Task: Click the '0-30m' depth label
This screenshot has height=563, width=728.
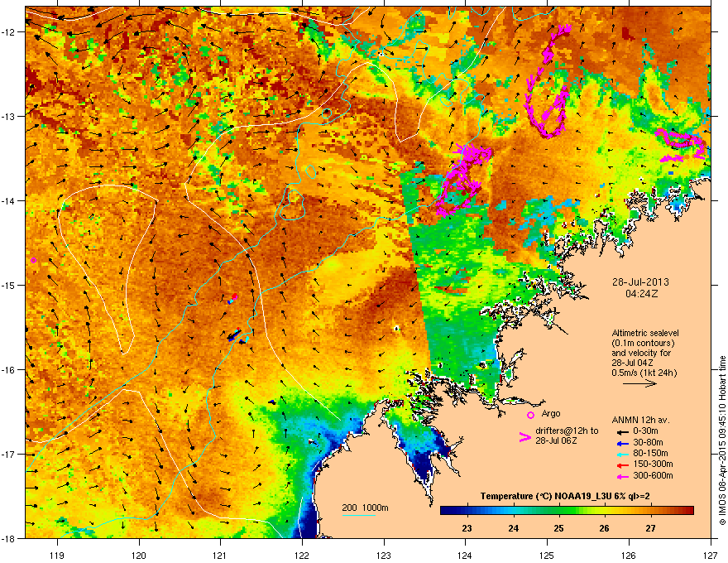Action: (645, 431)
